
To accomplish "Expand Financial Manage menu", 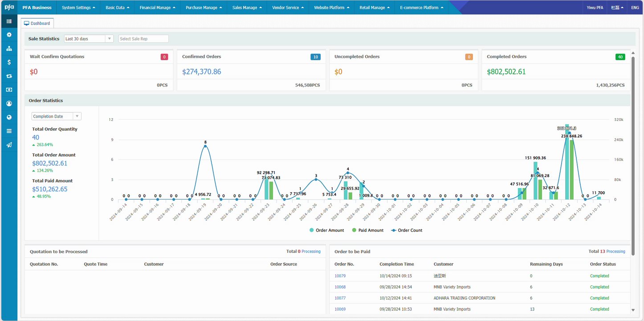I will click(x=157, y=8).
